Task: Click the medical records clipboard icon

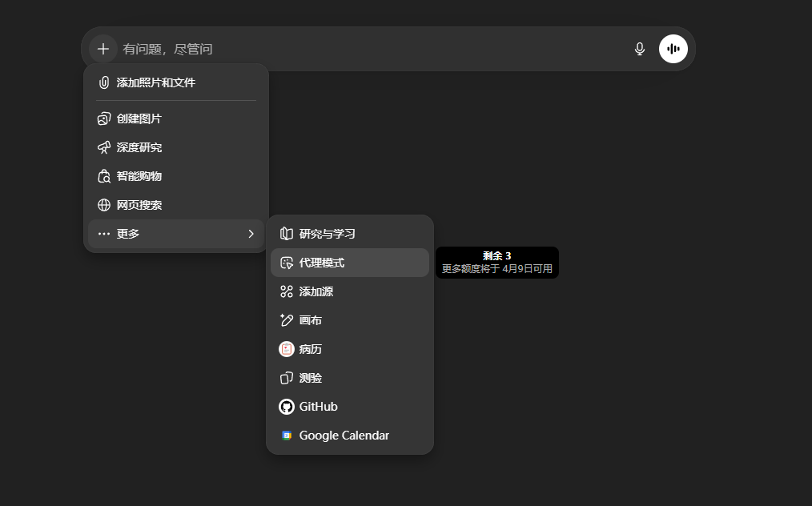Action: (287, 349)
